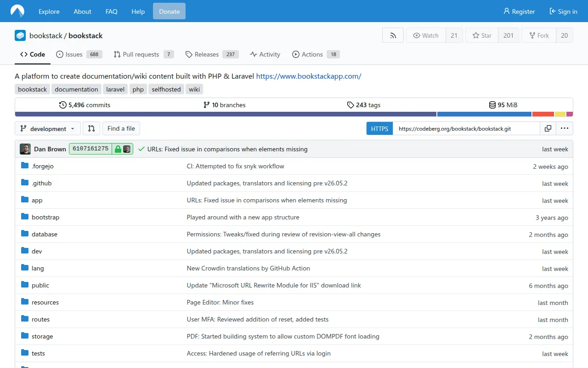Click the resources folder icon
The width and height of the screenshot is (588, 368).
[x=25, y=302]
